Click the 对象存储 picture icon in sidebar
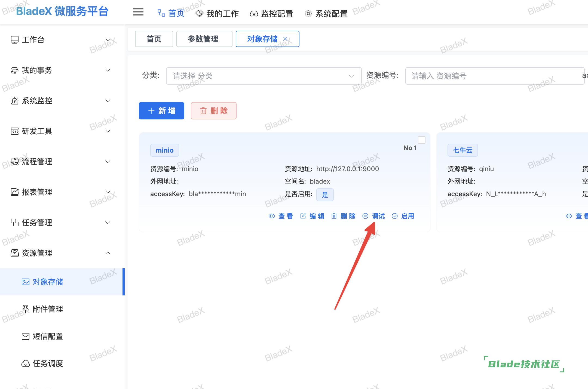Viewport: 588px width, 389px height. coord(26,282)
